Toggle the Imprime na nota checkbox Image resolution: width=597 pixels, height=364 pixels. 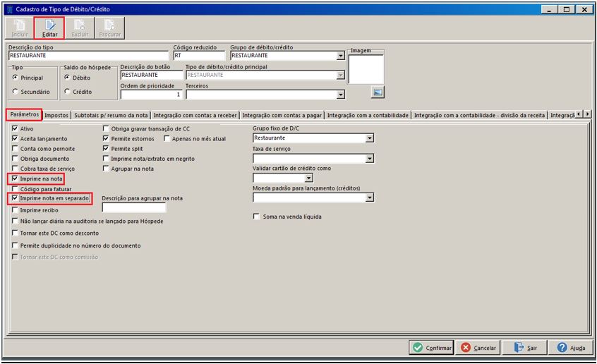(15, 178)
